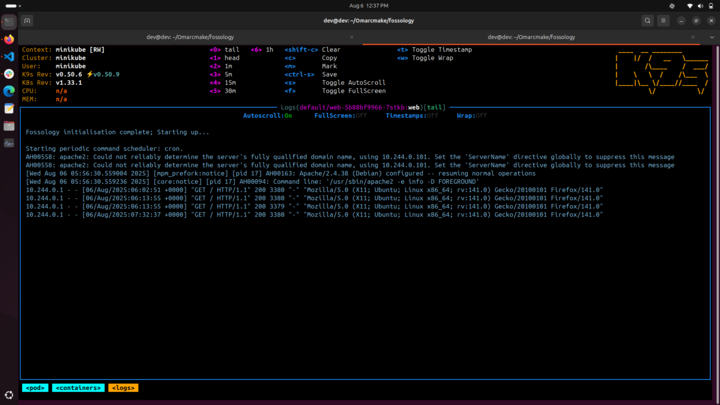The height and width of the screenshot is (405, 720).
Task: Maximize the terminal window
Action: 696,21
